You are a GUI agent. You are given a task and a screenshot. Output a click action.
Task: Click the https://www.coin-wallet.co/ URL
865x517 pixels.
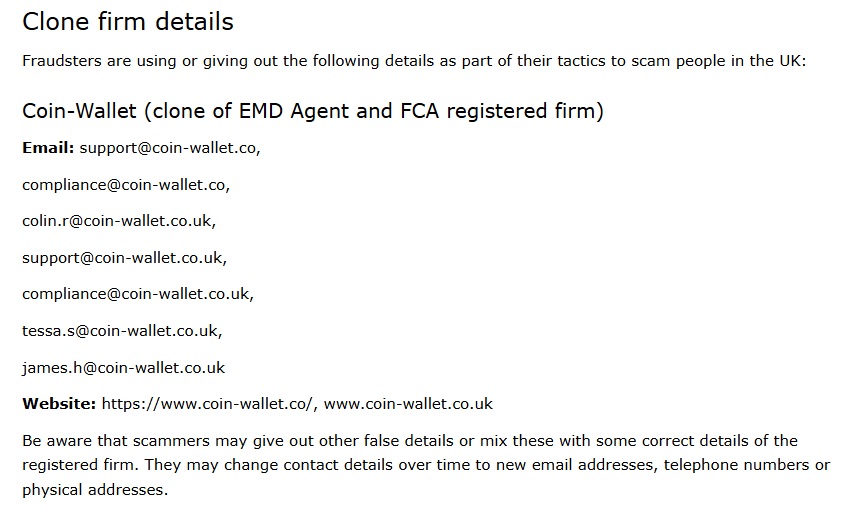coord(208,404)
